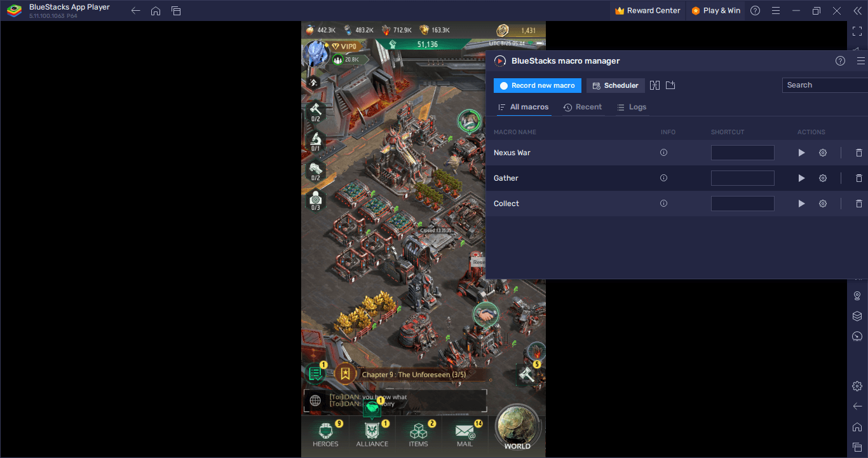Open the construction queue hammer icon 0/2
868x458 pixels.
point(315,112)
